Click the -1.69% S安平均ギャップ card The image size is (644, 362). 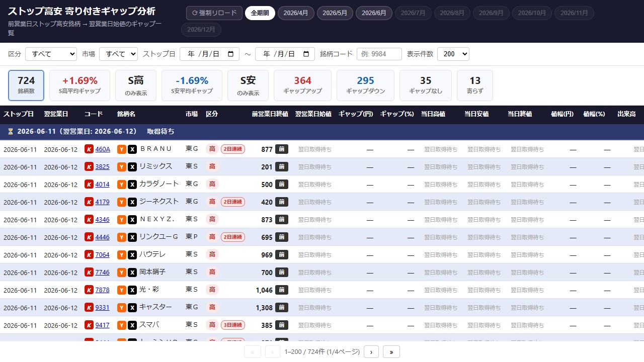point(192,85)
